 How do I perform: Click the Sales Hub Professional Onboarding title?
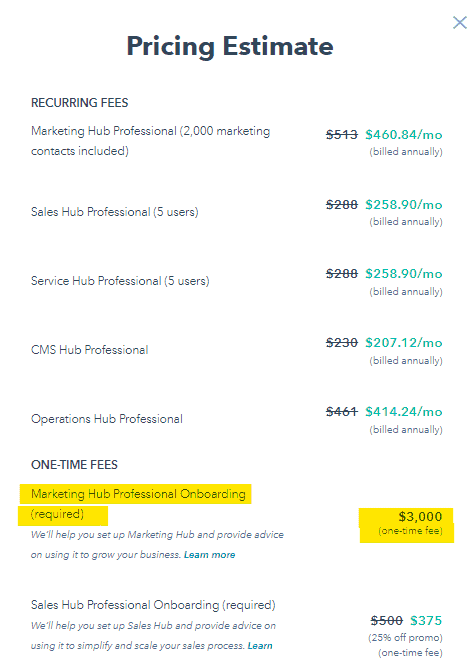(x=153, y=605)
